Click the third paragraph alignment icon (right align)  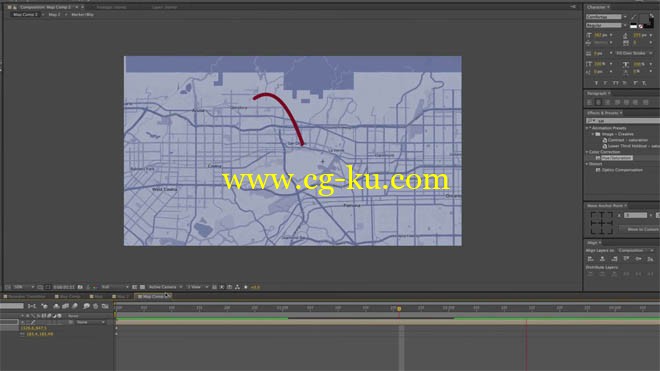coord(608,102)
